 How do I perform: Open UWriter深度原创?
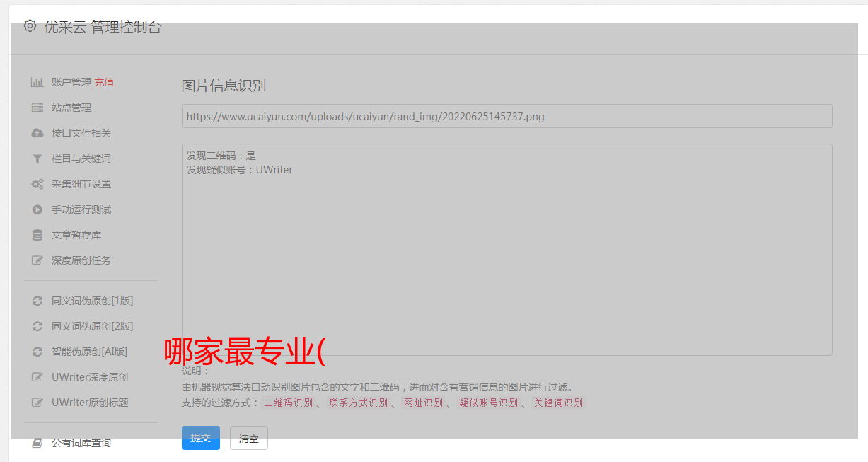coord(90,377)
